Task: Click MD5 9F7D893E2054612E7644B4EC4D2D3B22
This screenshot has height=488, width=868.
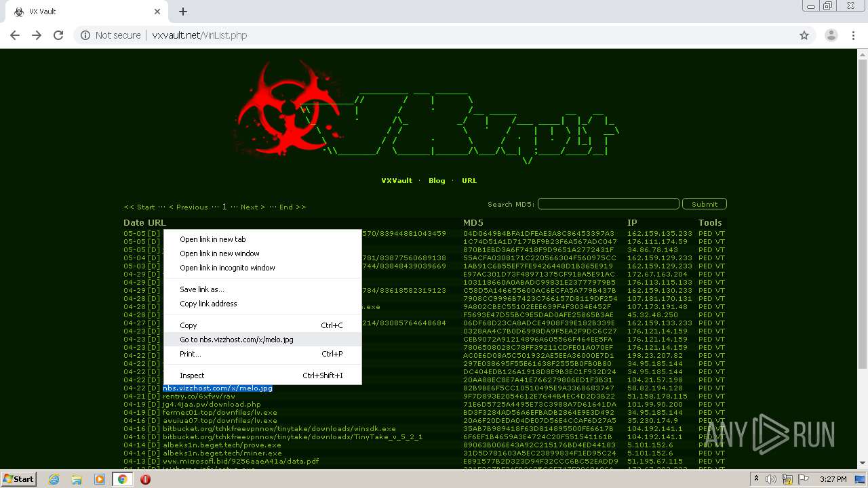Action: (539, 396)
